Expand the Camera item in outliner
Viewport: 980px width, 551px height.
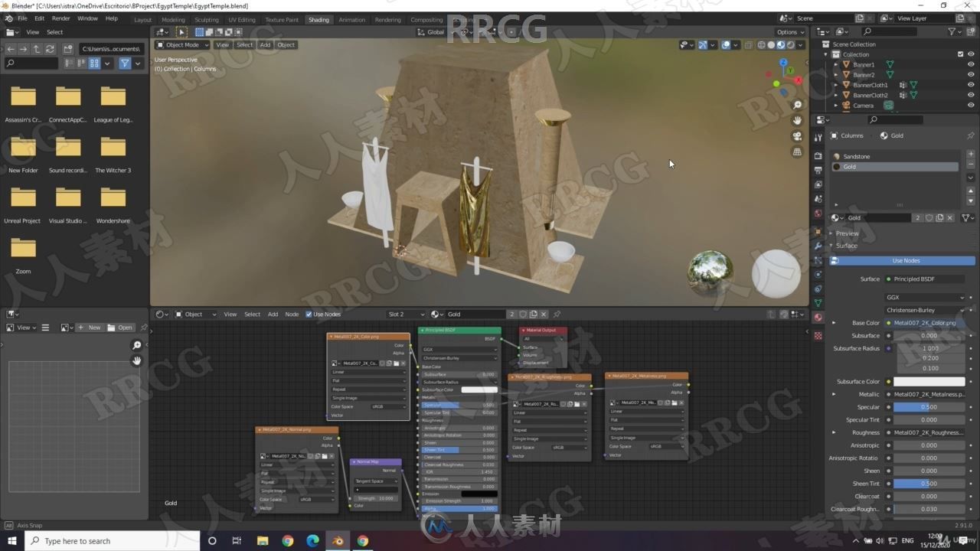(836, 106)
